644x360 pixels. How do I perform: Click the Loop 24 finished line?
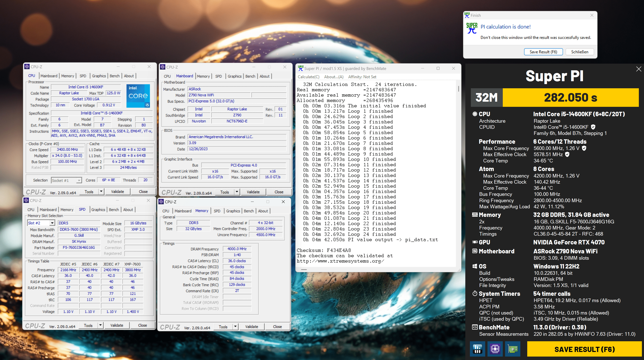(350, 234)
